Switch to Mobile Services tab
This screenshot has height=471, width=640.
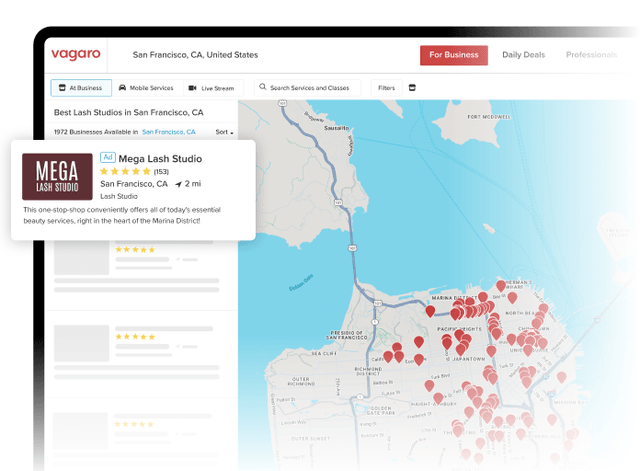point(147,88)
